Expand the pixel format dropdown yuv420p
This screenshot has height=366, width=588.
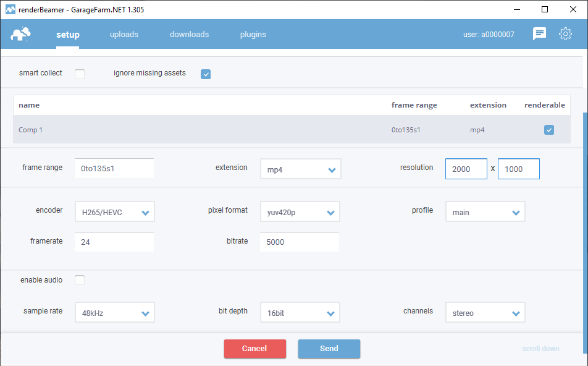[300, 211]
